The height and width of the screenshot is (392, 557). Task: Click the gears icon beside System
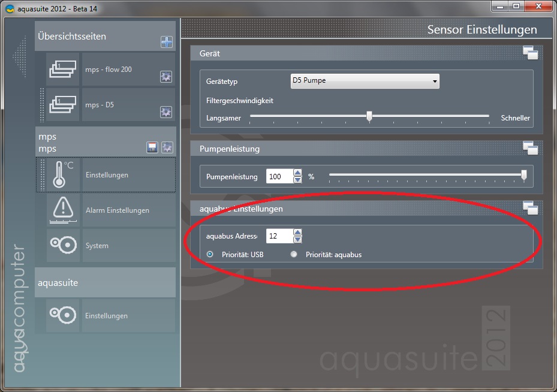coord(63,245)
